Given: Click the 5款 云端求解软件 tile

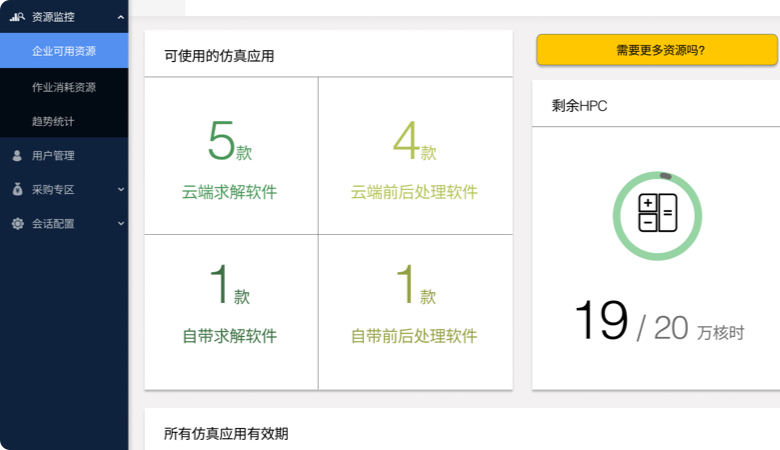Looking at the screenshot, I should pyautogui.click(x=230, y=157).
